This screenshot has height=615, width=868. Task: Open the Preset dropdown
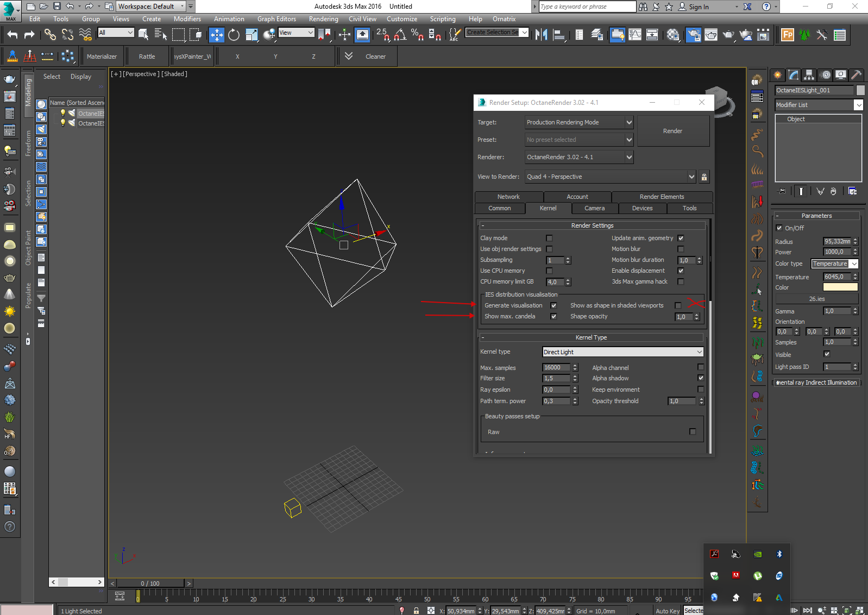(579, 140)
